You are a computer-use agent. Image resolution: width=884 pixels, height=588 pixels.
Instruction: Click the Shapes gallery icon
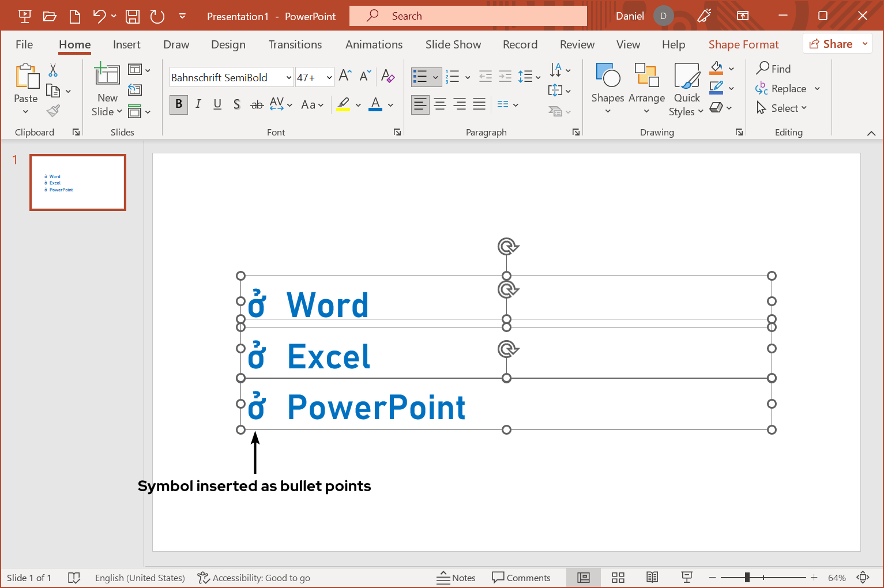(x=608, y=76)
